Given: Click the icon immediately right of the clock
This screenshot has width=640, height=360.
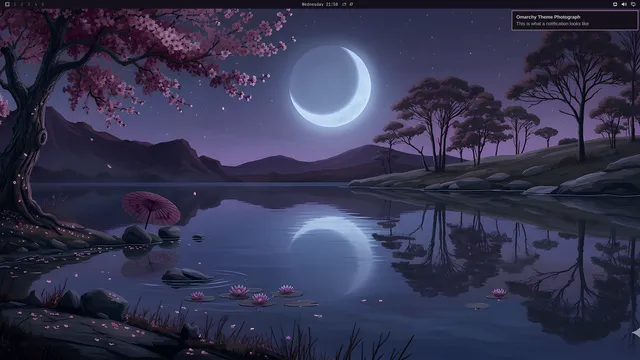Looking at the screenshot, I should coord(344,4).
